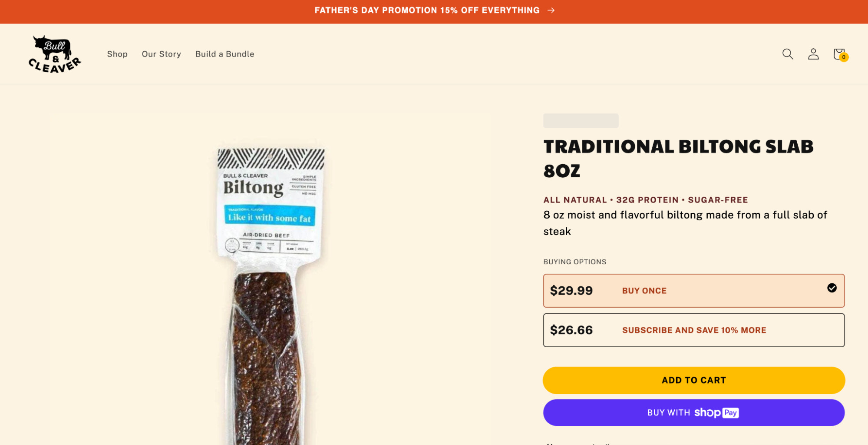The height and width of the screenshot is (445, 868).
Task: Open the account login page
Action: (x=813, y=54)
